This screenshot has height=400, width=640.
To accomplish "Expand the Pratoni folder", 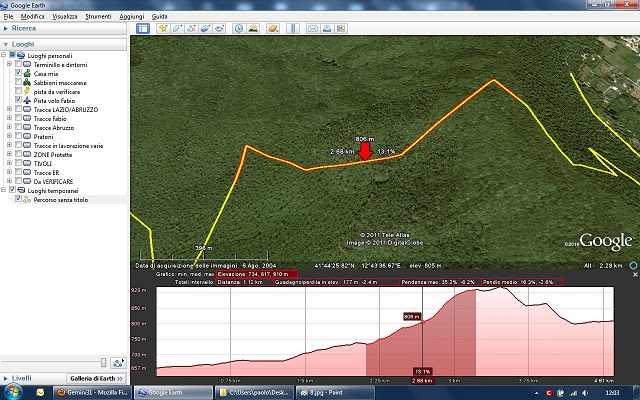I will coord(9,136).
